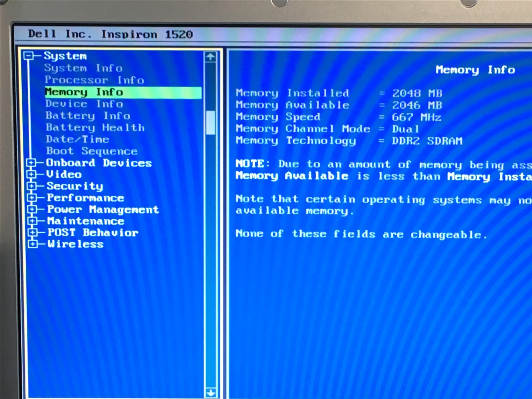
Task: Expand the Video node
Action: click(32, 174)
